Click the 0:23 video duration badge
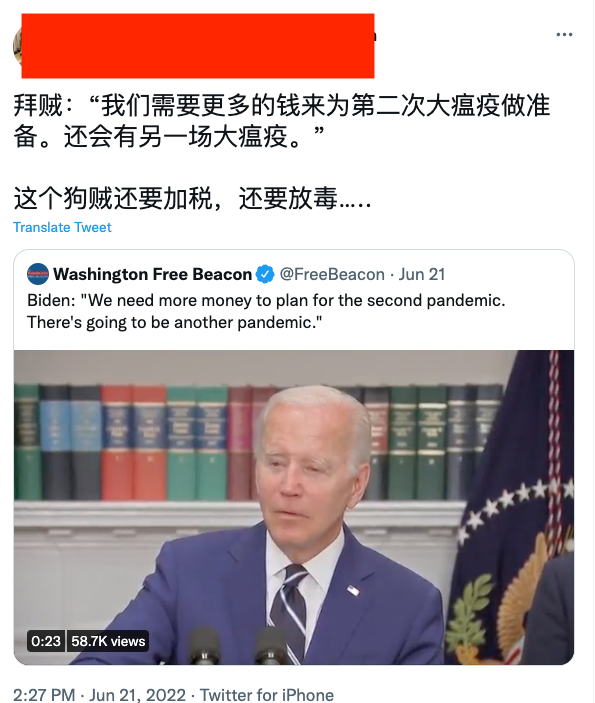The image size is (595, 703). coord(46,641)
